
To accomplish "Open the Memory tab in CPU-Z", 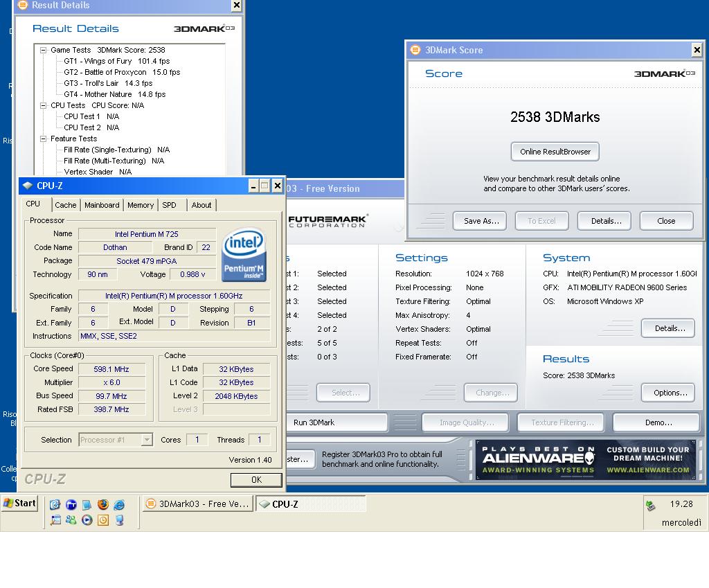I will coord(141,205).
